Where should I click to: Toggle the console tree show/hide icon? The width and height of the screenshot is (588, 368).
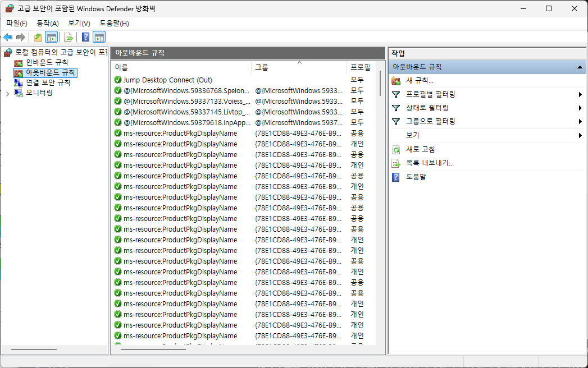pyautogui.click(x=51, y=37)
